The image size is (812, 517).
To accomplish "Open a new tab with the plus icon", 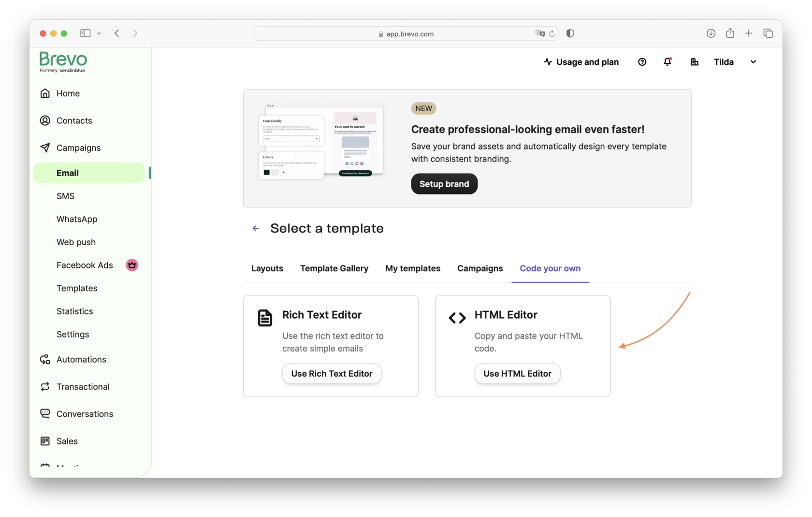I will point(749,33).
